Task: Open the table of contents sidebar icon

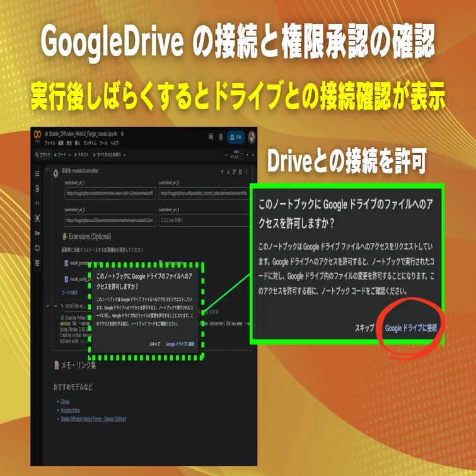Action: click(x=37, y=173)
